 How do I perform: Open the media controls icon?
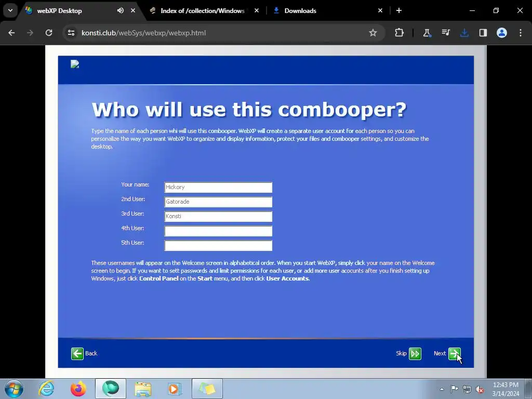point(445,33)
